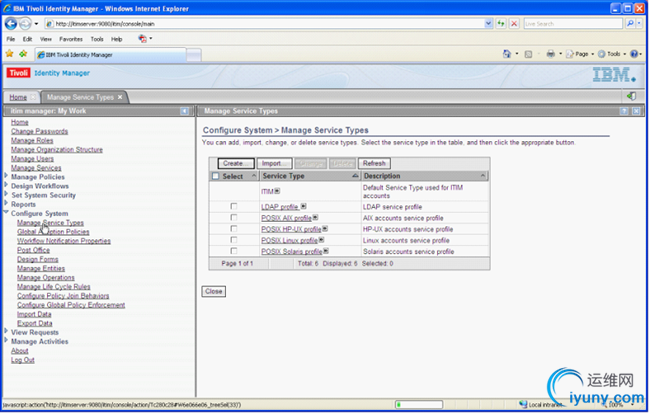This screenshot has height=414, width=650.
Task: Check the POSIX Linux profile checkbox
Action: (234, 240)
